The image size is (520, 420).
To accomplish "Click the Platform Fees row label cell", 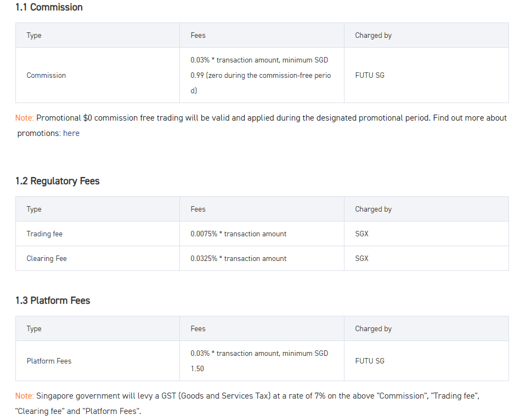I will [49, 361].
